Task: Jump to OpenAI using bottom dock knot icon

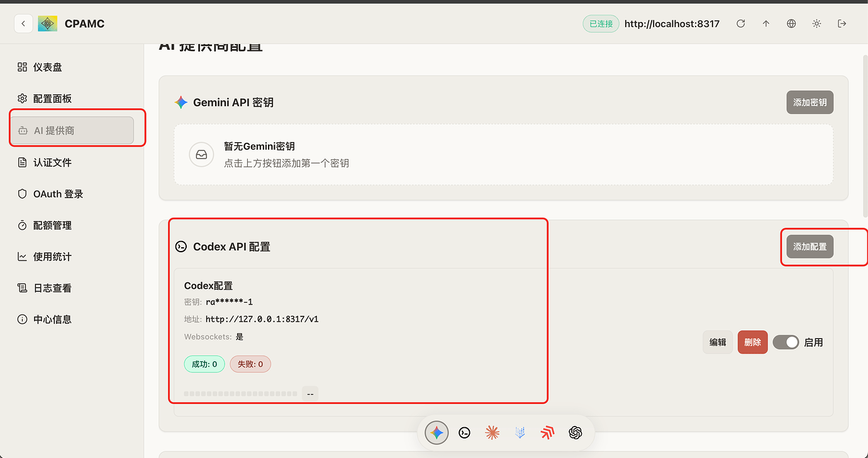Action: tap(575, 433)
